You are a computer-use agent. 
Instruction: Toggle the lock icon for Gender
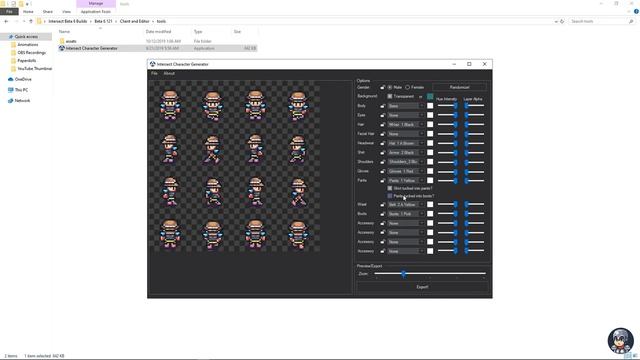coord(382,87)
